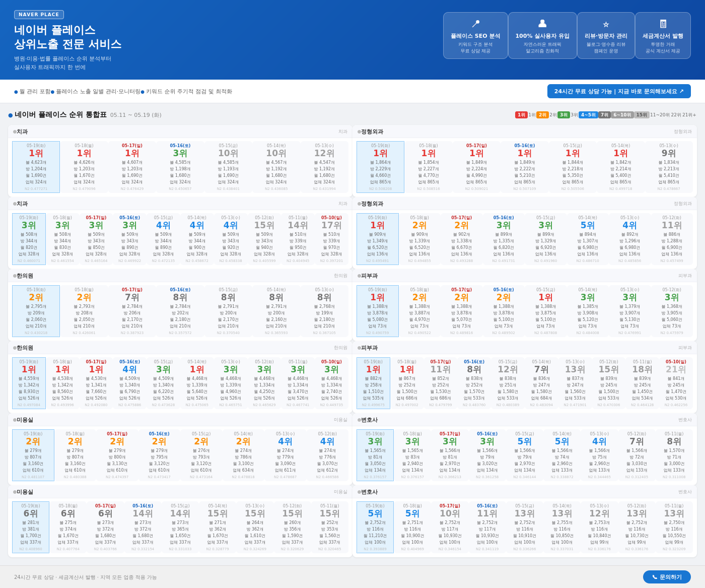This screenshot has width=705, height=588.
Task: Click the NAVER PLACE badge
Action: click(x=39, y=15)
